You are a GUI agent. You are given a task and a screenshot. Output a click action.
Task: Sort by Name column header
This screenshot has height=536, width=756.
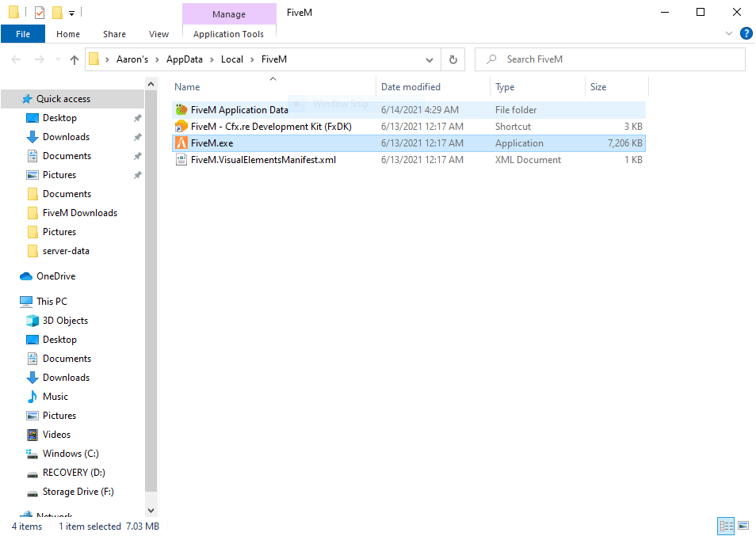[x=273, y=87]
